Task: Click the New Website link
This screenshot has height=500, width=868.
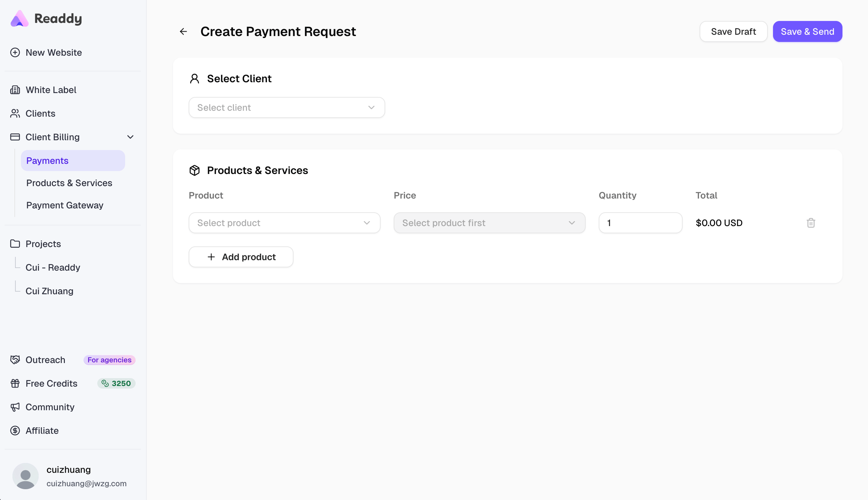Action: tap(53, 52)
